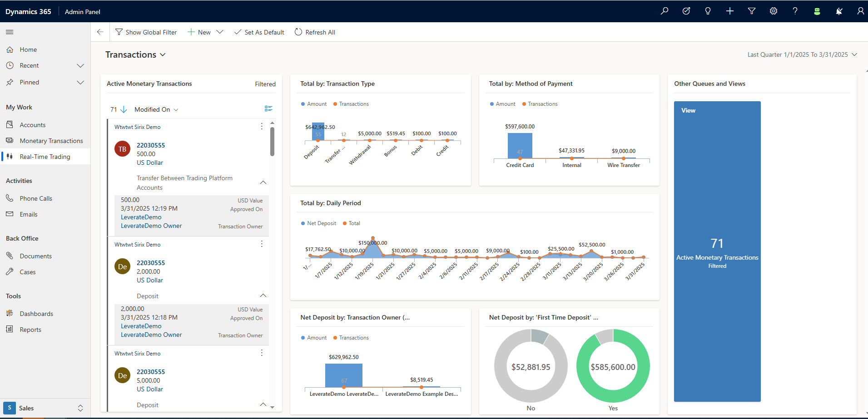
Task: Open global search in the top bar
Action: point(664,11)
